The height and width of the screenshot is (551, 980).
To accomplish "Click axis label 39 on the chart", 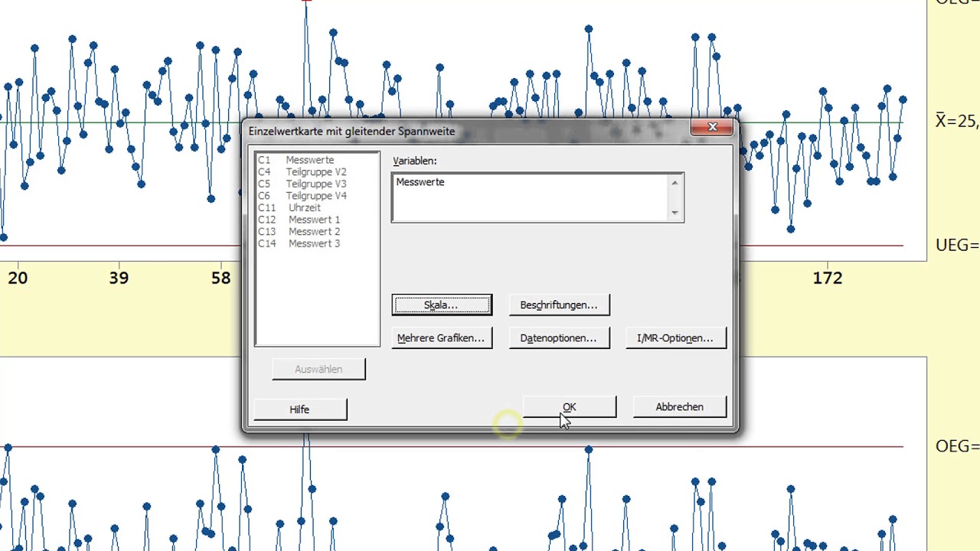I will (x=119, y=278).
